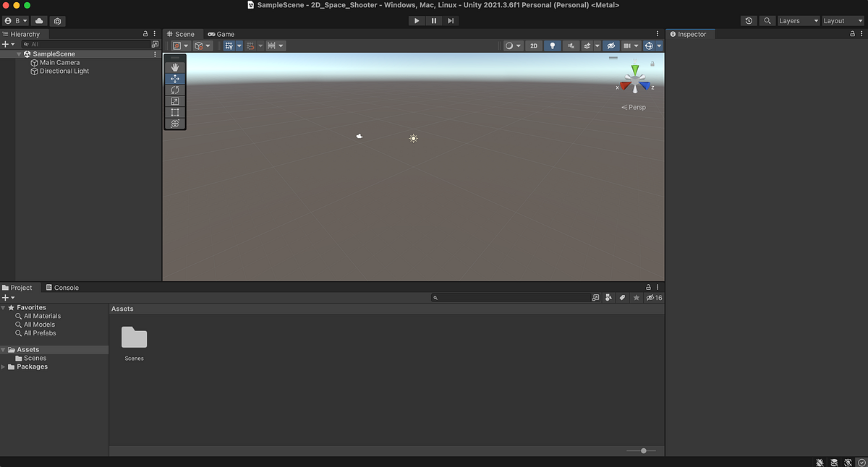Open the Layout dropdown

tap(841, 20)
